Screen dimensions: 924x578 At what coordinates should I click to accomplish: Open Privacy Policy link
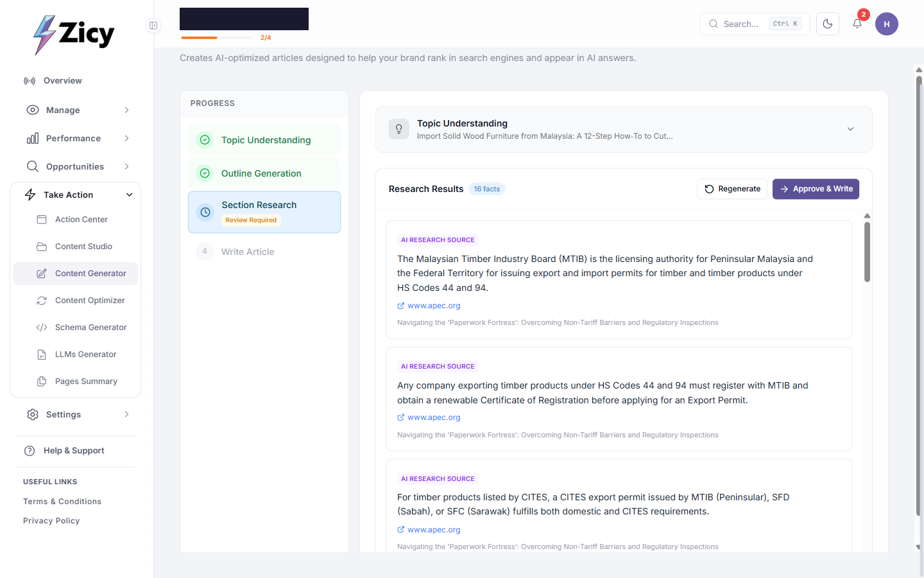(x=51, y=521)
